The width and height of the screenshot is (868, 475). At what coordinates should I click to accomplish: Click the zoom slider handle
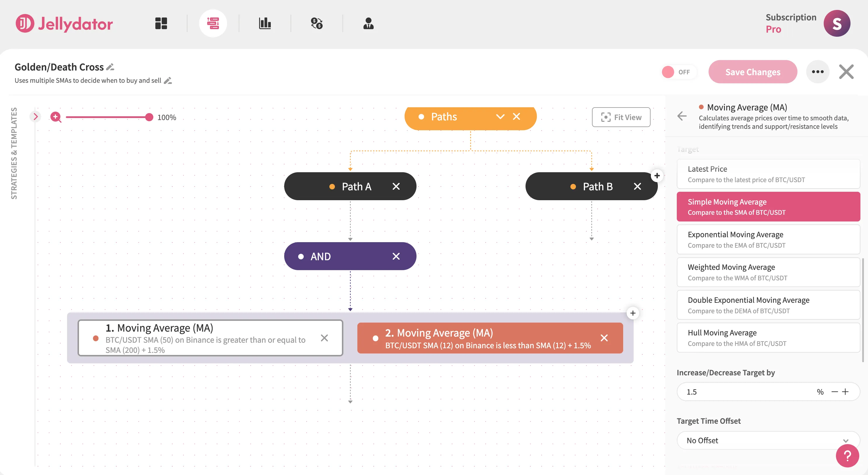(x=149, y=117)
